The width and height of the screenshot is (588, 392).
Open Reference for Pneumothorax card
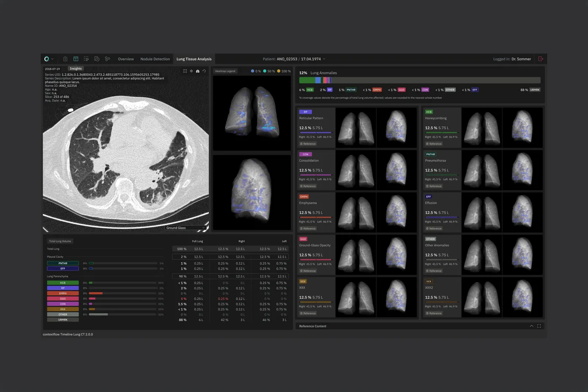[x=434, y=186]
